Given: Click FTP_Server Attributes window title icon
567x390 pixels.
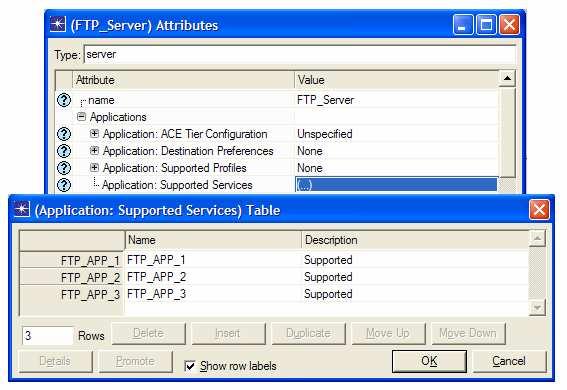Looking at the screenshot, I should (x=58, y=25).
